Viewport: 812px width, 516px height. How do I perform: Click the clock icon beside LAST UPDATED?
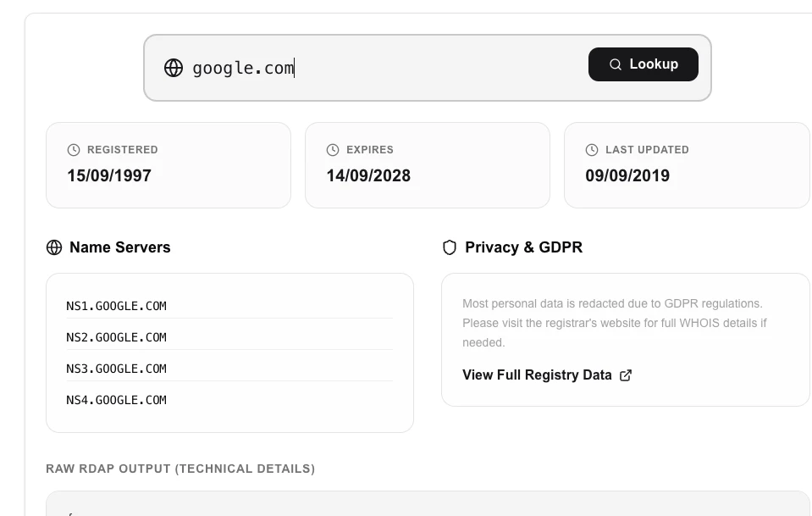[591, 149]
